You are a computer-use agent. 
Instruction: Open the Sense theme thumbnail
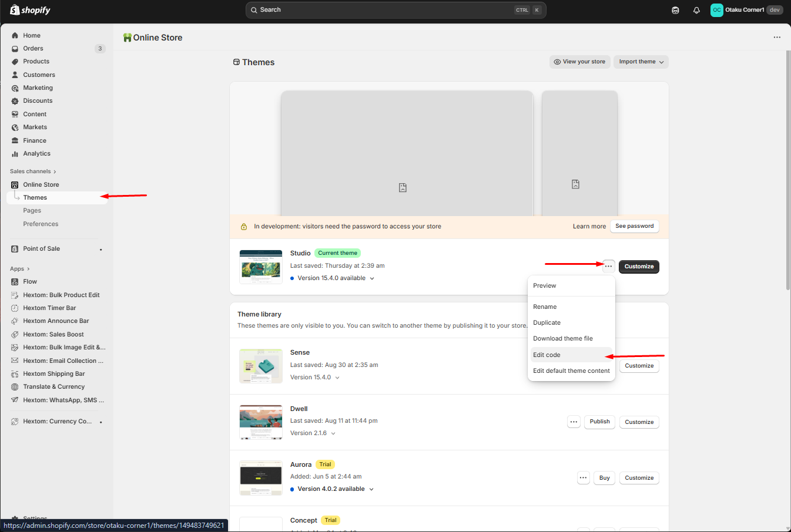tap(261, 366)
